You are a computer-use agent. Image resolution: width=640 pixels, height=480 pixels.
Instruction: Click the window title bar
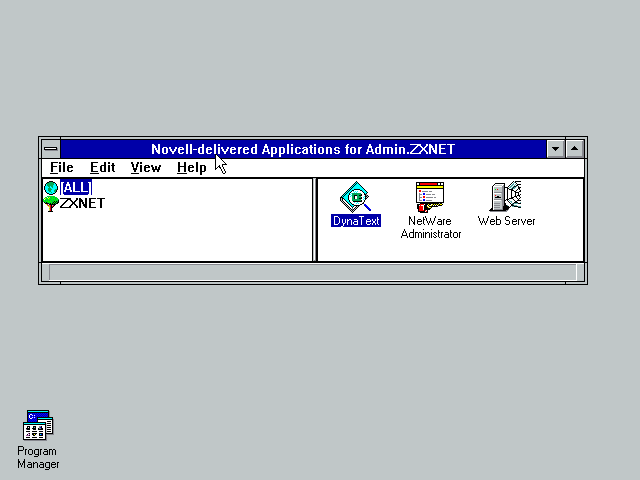[303, 149]
